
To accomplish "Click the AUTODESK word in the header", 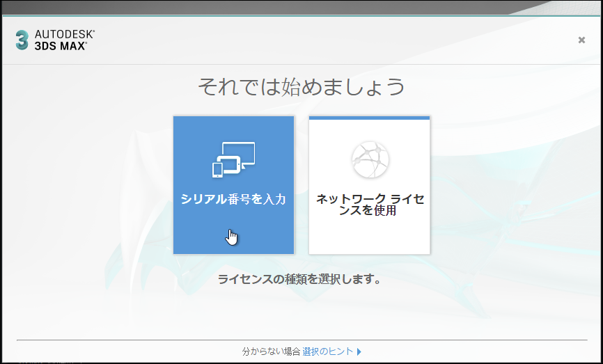I will (x=64, y=34).
